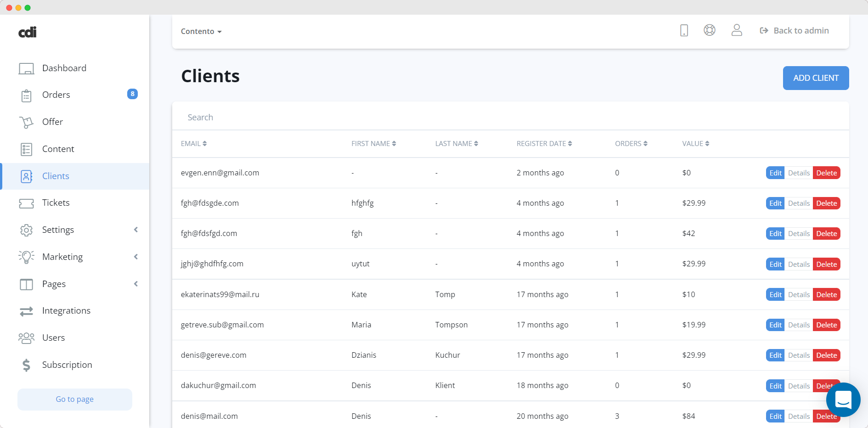Open the Dashboard icon in sidebar
The width and height of the screenshot is (868, 428).
click(26, 68)
